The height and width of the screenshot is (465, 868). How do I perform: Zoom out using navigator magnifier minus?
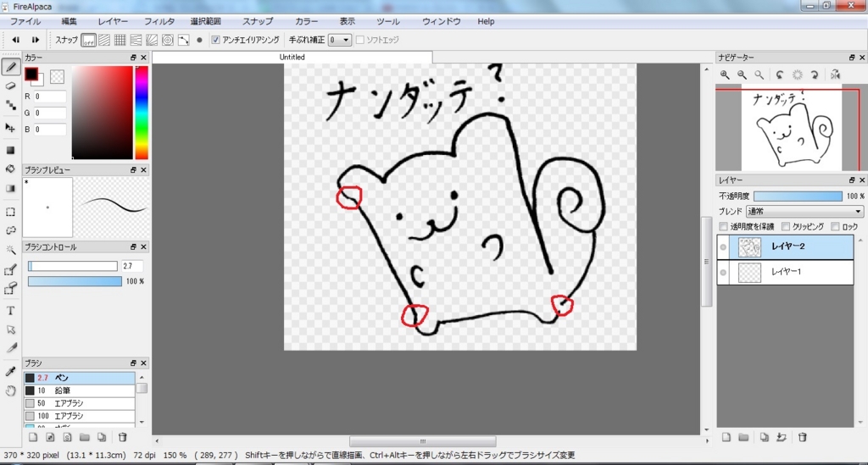pos(742,75)
